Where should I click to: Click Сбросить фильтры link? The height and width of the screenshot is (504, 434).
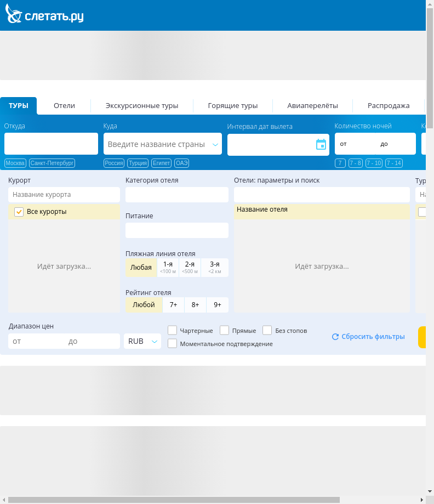point(373,337)
